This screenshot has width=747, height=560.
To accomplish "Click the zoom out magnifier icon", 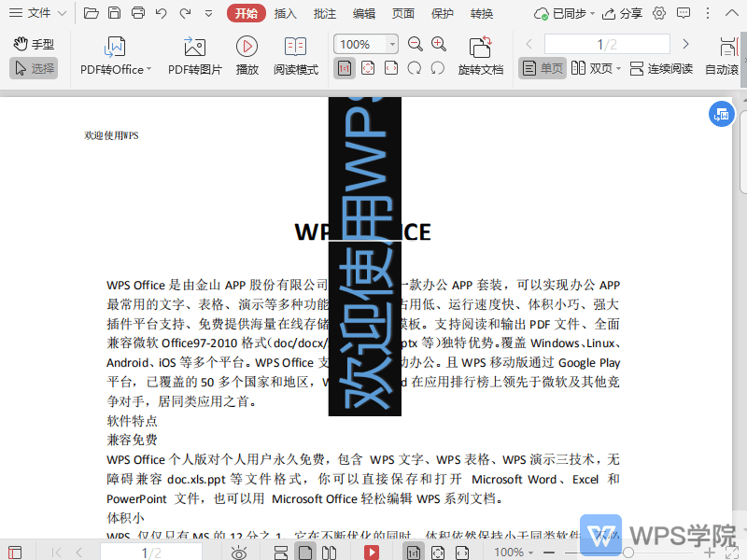I will (x=416, y=44).
